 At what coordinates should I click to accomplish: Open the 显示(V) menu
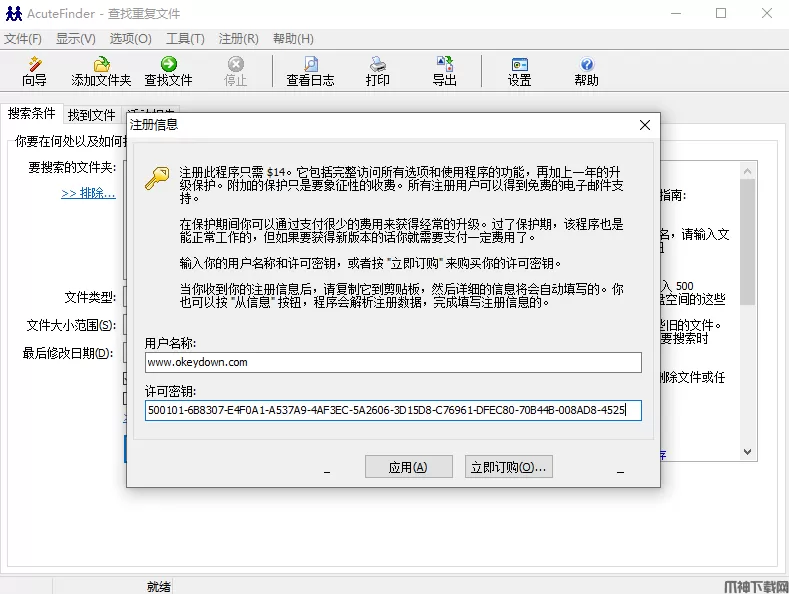(x=75, y=39)
